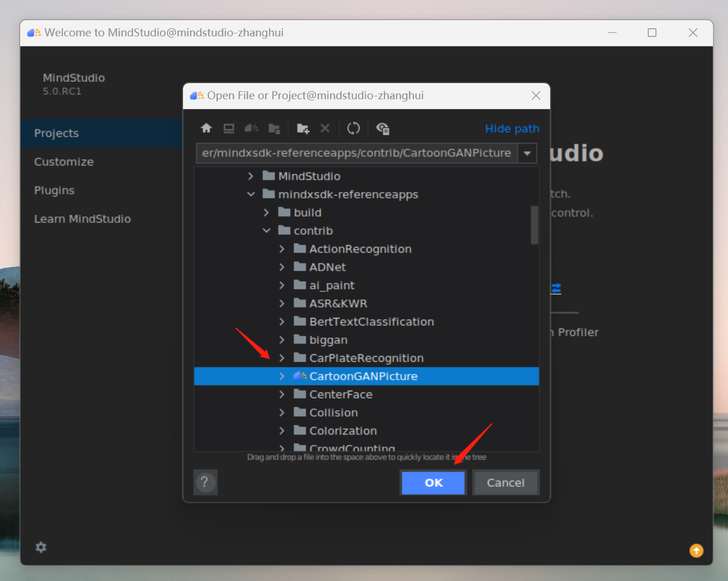
Task: Click Hide path link
Action: (x=512, y=129)
